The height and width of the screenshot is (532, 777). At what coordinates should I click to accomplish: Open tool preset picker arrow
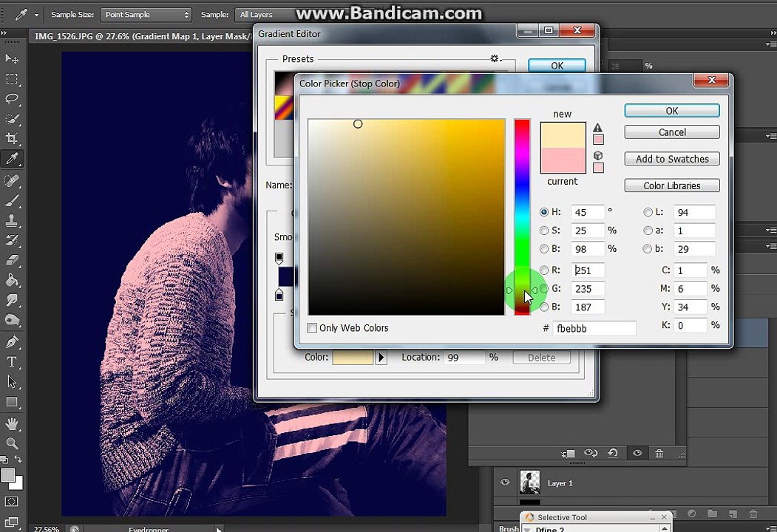point(37,16)
